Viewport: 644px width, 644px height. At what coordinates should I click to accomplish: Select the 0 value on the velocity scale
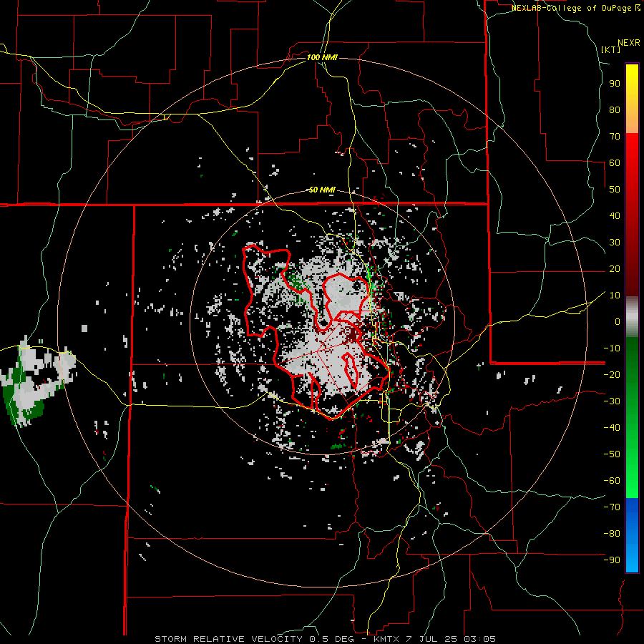[618, 322]
